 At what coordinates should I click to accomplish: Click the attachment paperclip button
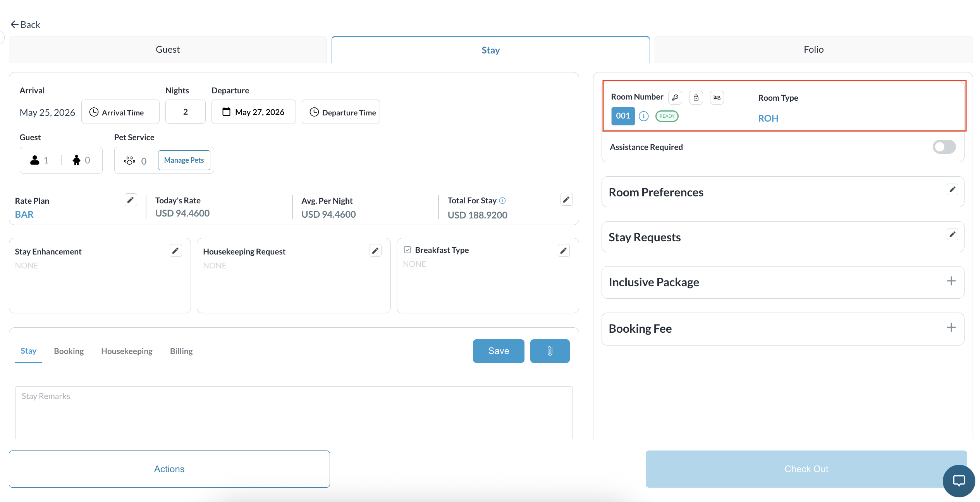pos(550,351)
